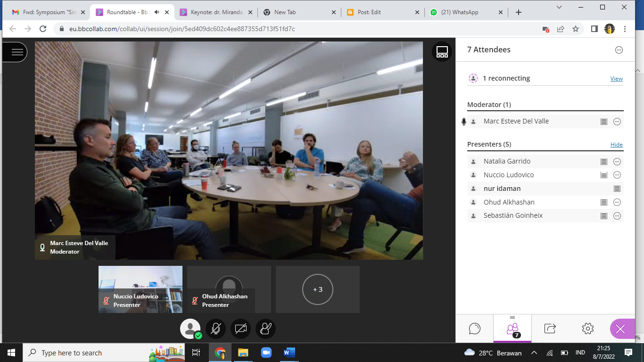Open a new browser tab plus
This screenshot has width=644, height=362.
[x=519, y=12]
